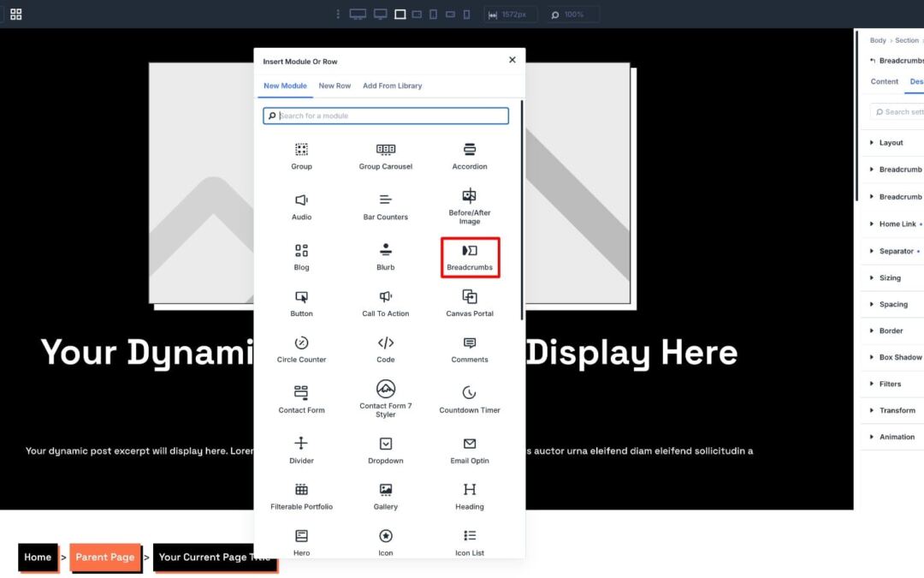Add the Dropdown module
This screenshot has height=578, width=924.
click(x=385, y=450)
